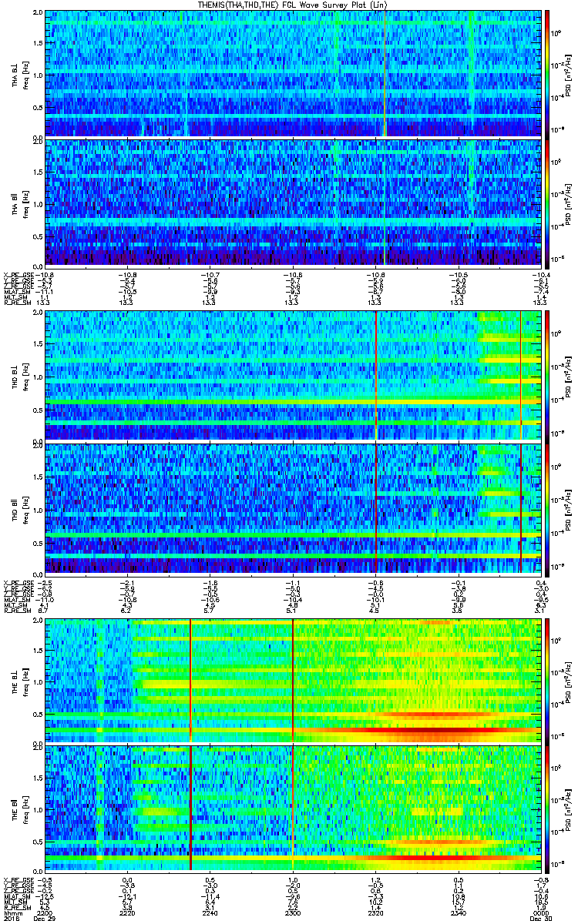The image size is (578, 924).
Task: Click the PSD color bar beside THA B-parallel
Action: (548, 203)
